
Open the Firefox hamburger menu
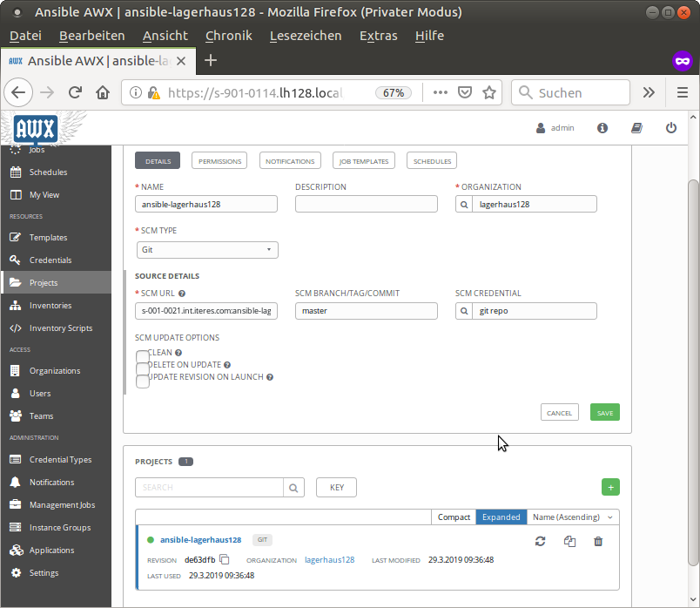pyautogui.click(x=682, y=92)
